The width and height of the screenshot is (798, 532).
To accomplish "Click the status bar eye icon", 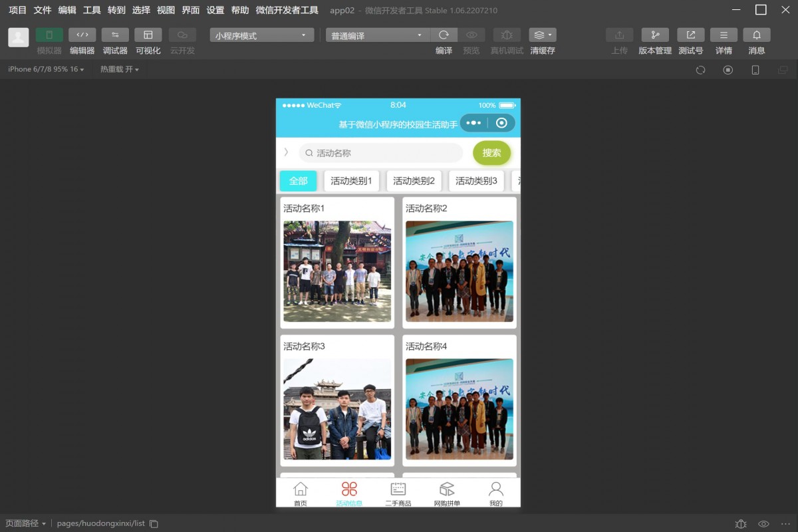I will (763, 524).
